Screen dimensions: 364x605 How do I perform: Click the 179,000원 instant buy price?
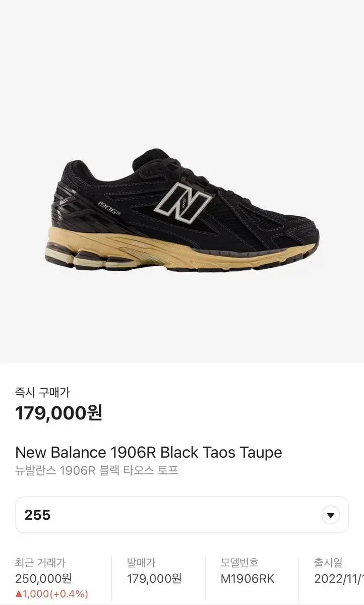pyautogui.click(x=58, y=413)
